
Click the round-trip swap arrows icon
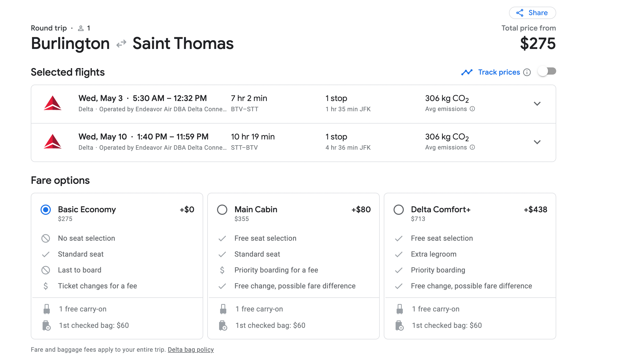pos(121,44)
